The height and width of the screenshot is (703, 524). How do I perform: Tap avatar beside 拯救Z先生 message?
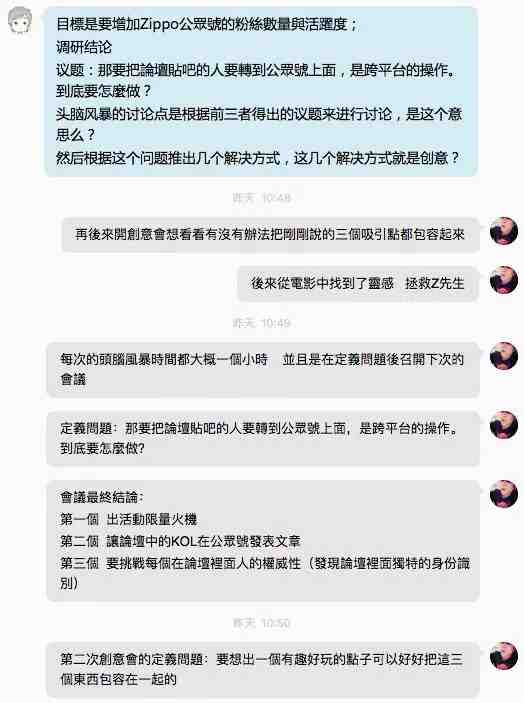click(x=504, y=280)
